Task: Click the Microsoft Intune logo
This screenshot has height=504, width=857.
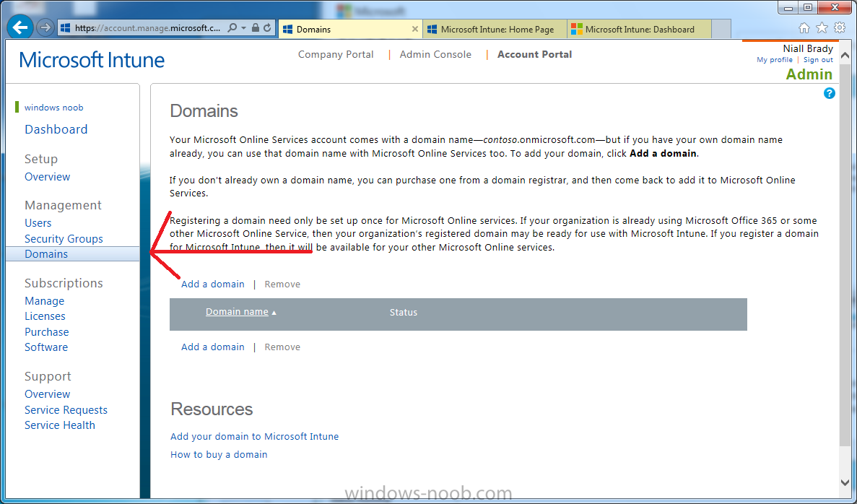Action: [x=92, y=60]
